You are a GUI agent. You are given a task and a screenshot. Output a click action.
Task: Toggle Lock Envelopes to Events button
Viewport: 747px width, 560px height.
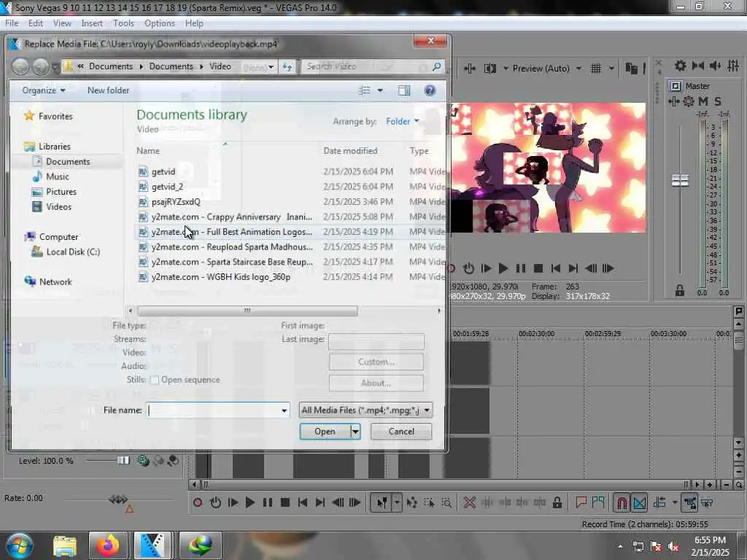click(689, 502)
